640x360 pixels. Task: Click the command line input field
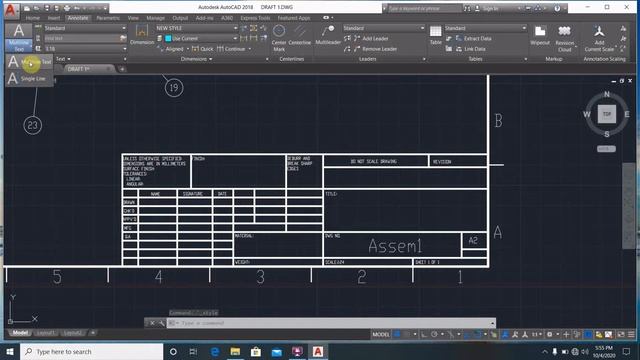(x=331, y=323)
